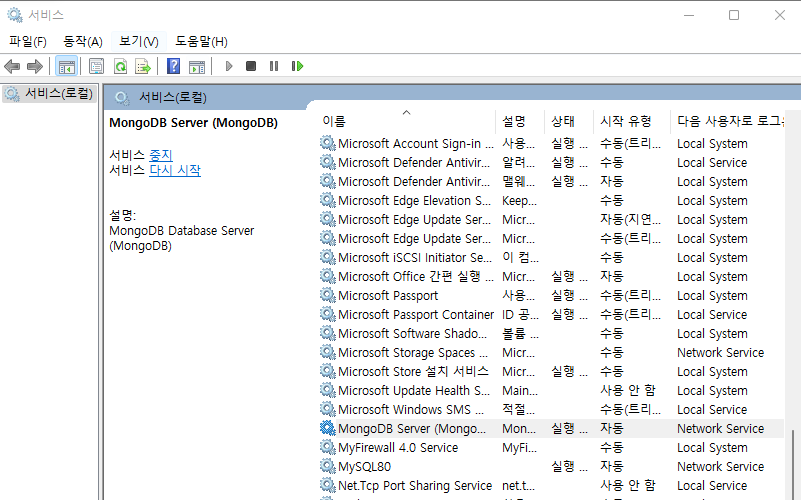
Task: Toggle show/hide console tree icon
Action: (67, 66)
